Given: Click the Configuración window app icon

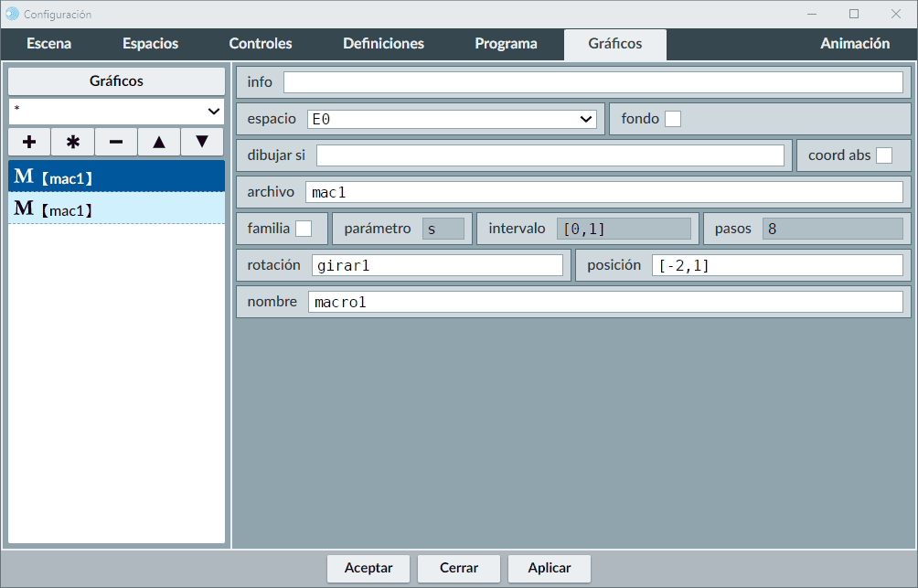Looking at the screenshot, I should pos(12,14).
